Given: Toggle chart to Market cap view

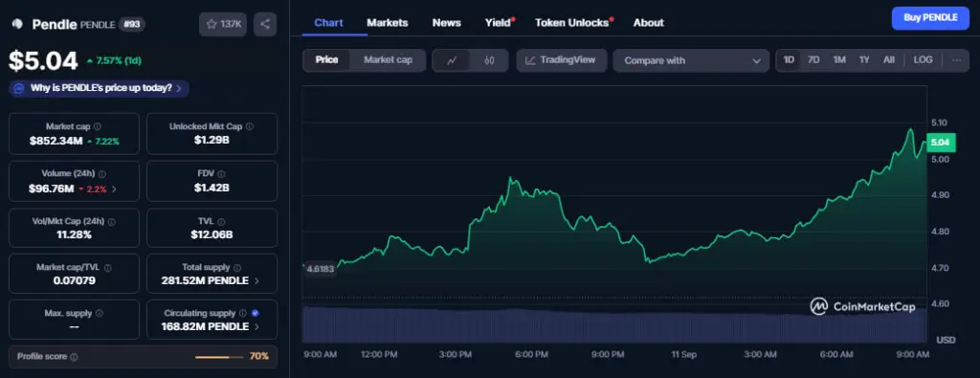Looking at the screenshot, I should click(x=389, y=60).
